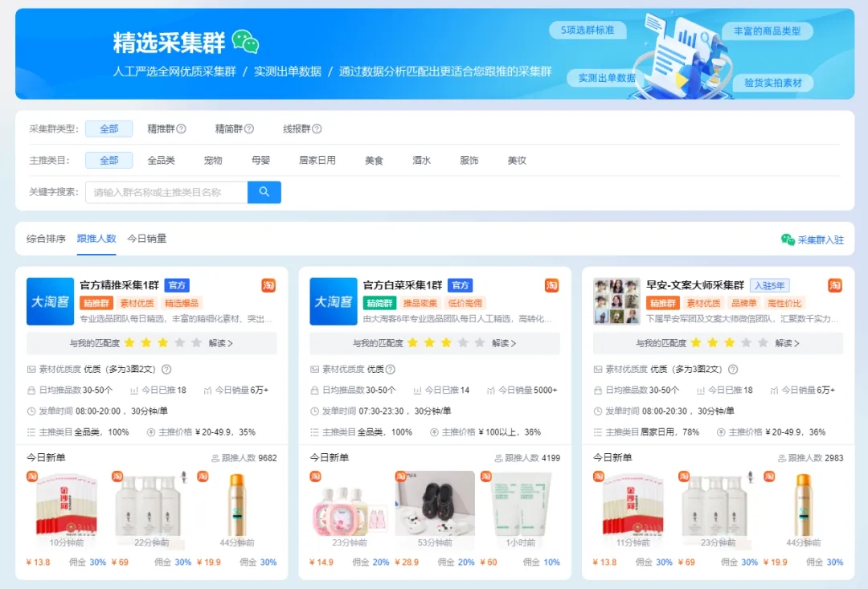
Task: Open ¥19.9 product thumbnail in 早安-文案大师采集群
Action: pos(804,511)
